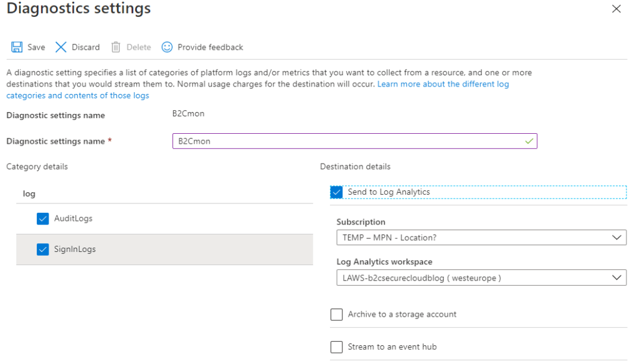Enable Archive to a storage account
Image resolution: width=637 pixels, height=364 pixels.
click(x=337, y=315)
